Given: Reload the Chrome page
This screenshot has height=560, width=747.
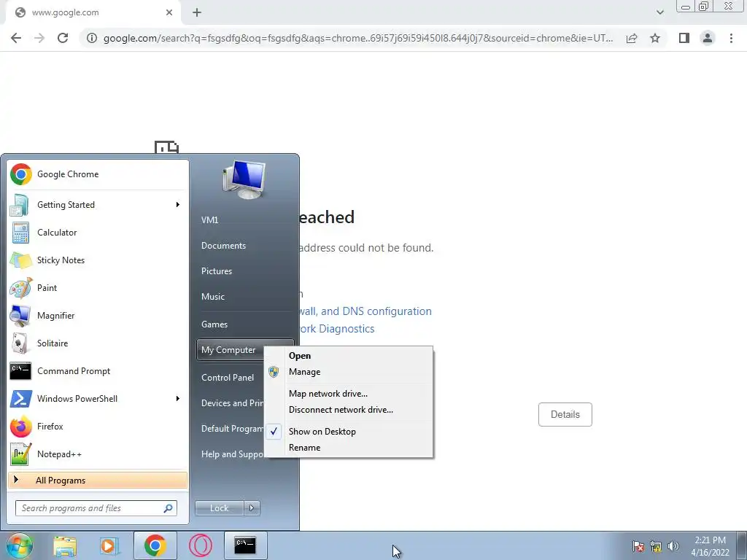Looking at the screenshot, I should (x=63, y=38).
